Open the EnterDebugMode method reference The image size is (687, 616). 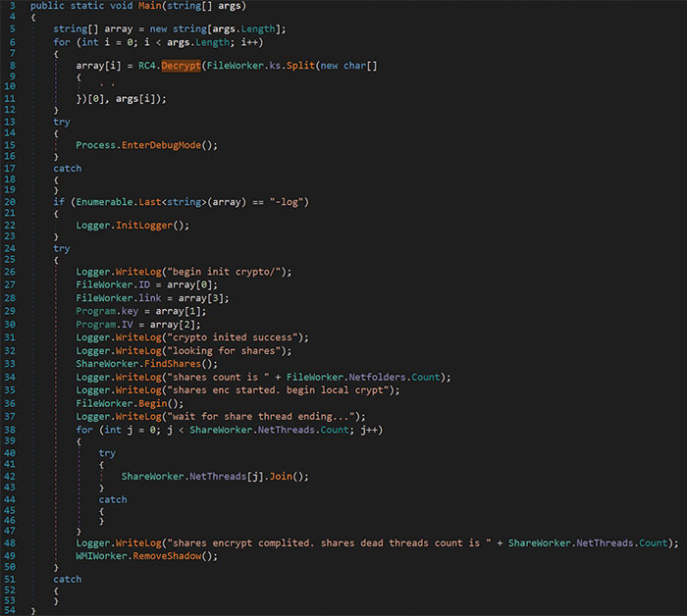point(161,145)
